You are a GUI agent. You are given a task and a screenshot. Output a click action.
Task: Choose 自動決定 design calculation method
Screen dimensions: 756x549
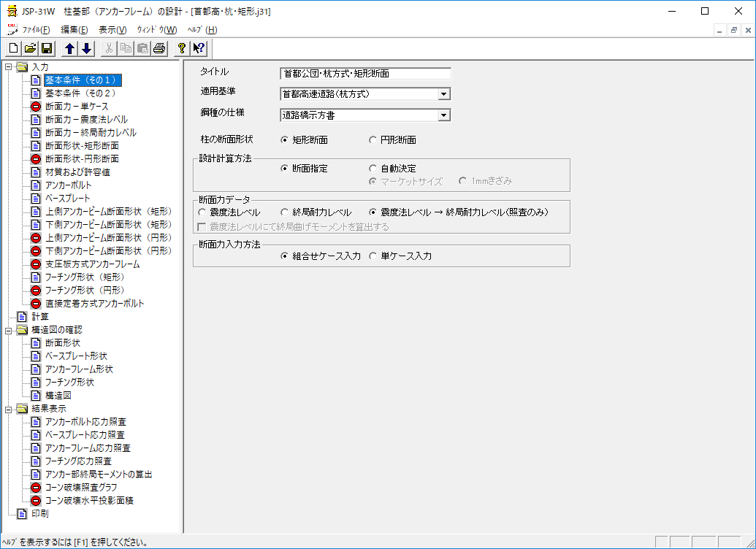(373, 169)
